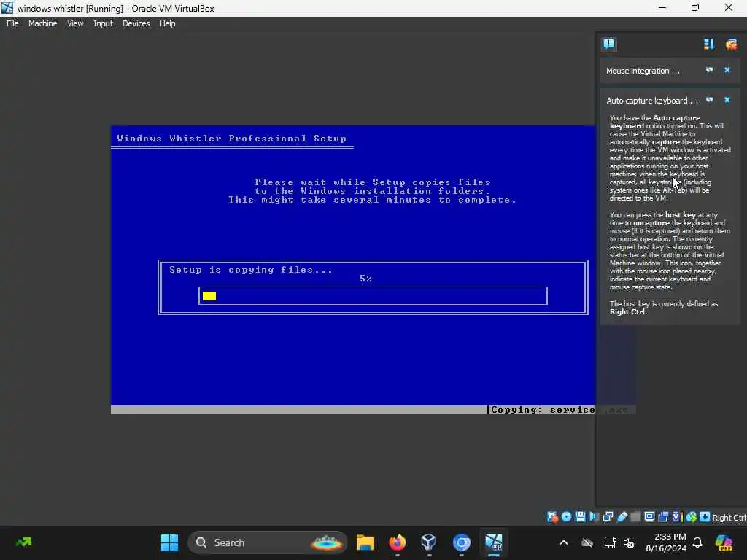The image size is (747, 560).
Task: Open the Input menu
Action: coord(103,23)
